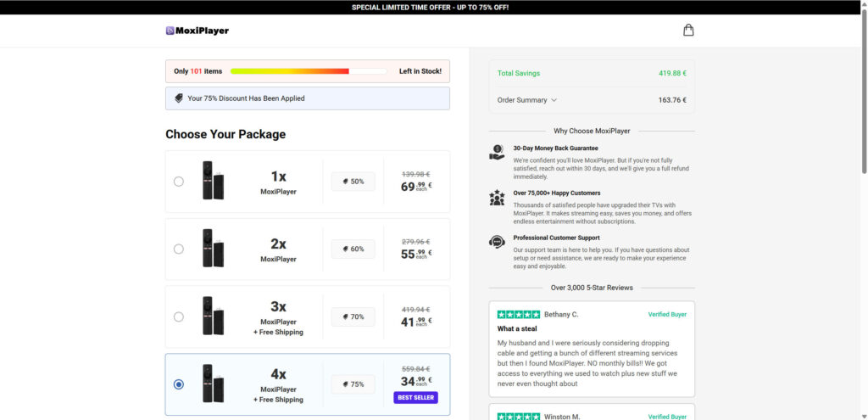Screen dimensions: 868x420
Task: Click the 3x MoxiPlayer product image
Action: [x=213, y=316]
